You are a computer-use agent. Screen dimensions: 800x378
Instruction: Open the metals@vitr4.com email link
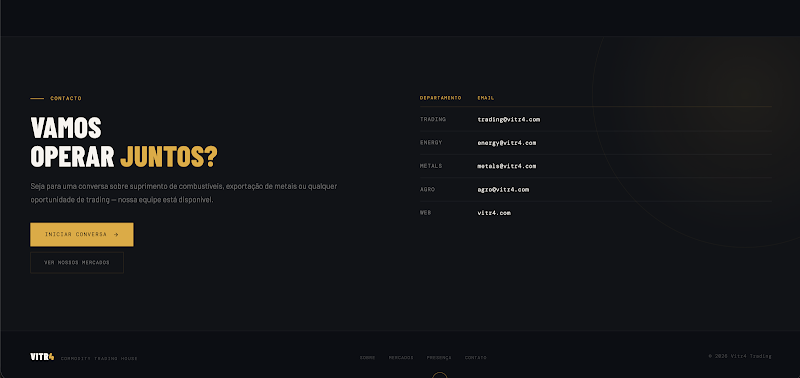click(507, 166)
